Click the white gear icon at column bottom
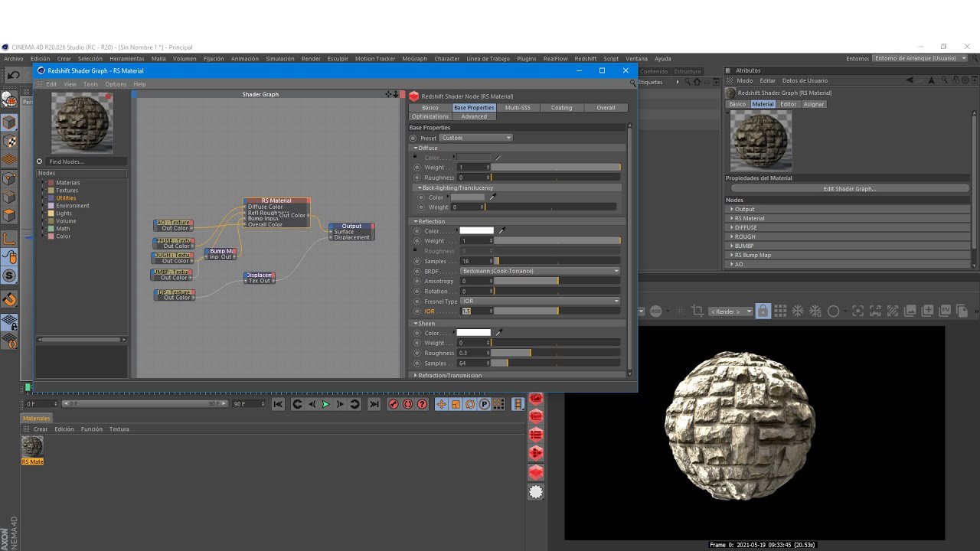The height and width of the screenshot is (551, 980). (536, 492)
